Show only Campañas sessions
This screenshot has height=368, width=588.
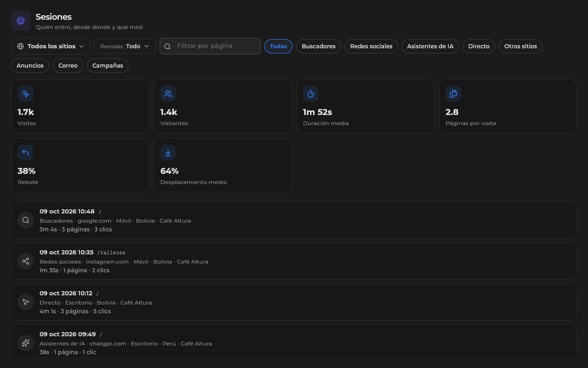[x=107, y=65]
